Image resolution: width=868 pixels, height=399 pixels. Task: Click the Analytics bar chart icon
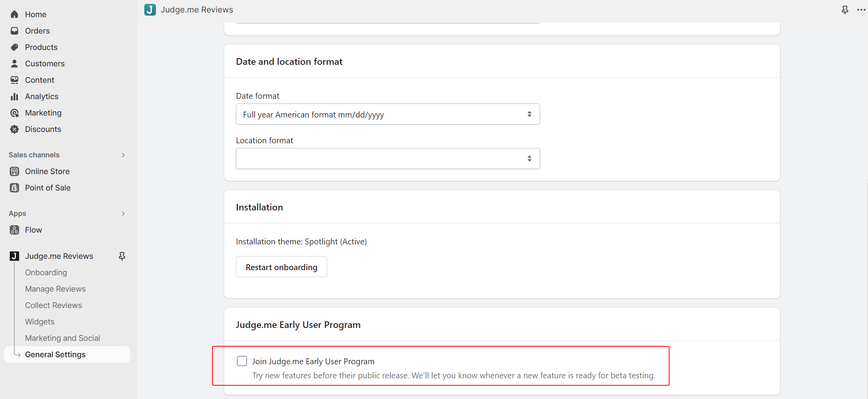point(14,96)
